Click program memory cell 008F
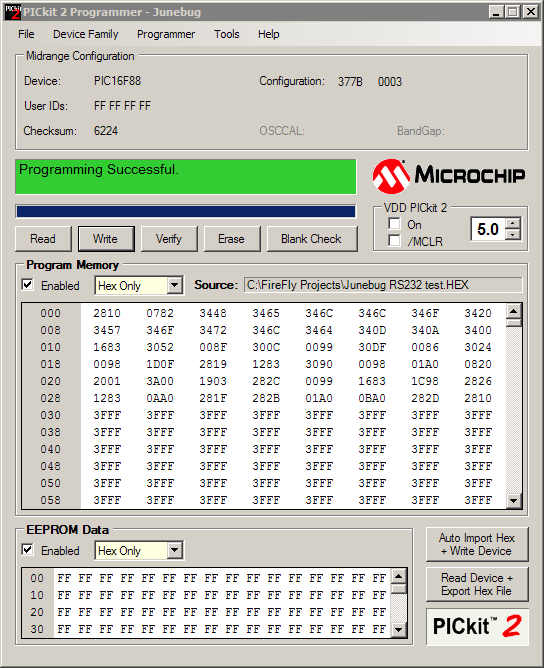 tap(213, 347)
